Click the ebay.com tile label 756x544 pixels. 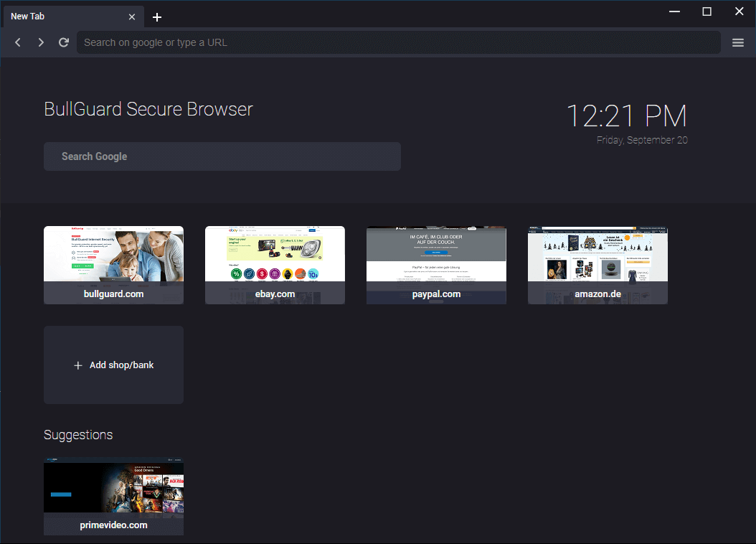[275, 294]
